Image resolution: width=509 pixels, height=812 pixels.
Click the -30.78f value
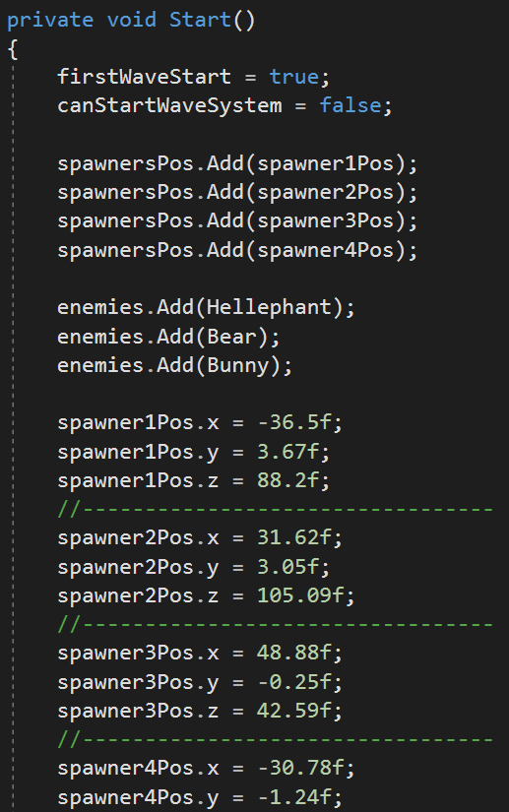tap(301, 768)
